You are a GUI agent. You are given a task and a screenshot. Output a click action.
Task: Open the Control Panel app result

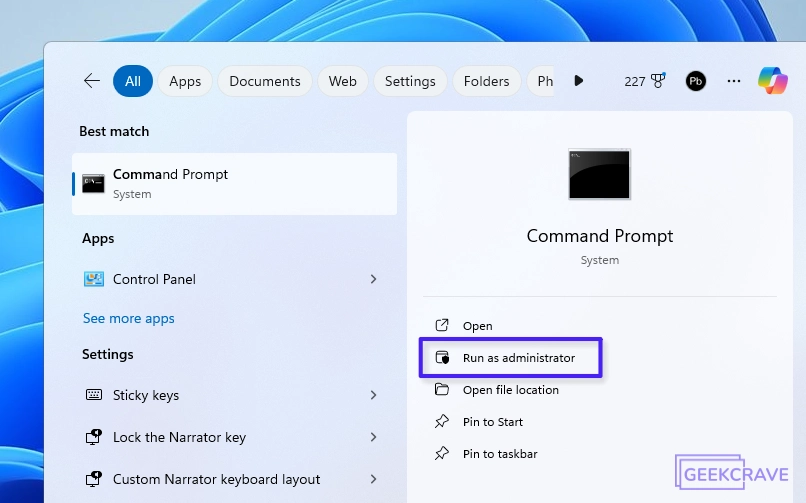[x=234, y=279]
